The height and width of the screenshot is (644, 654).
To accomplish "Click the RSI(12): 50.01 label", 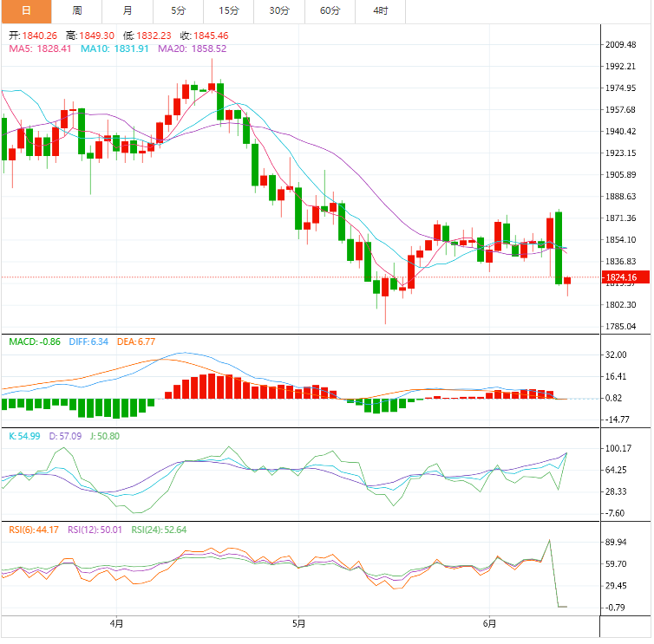I will [95, 530].
